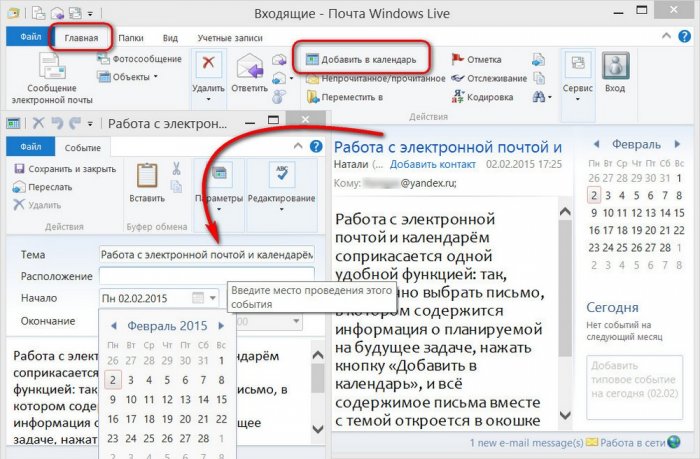Click the Вставить clipboard icon

click(147, 176)
